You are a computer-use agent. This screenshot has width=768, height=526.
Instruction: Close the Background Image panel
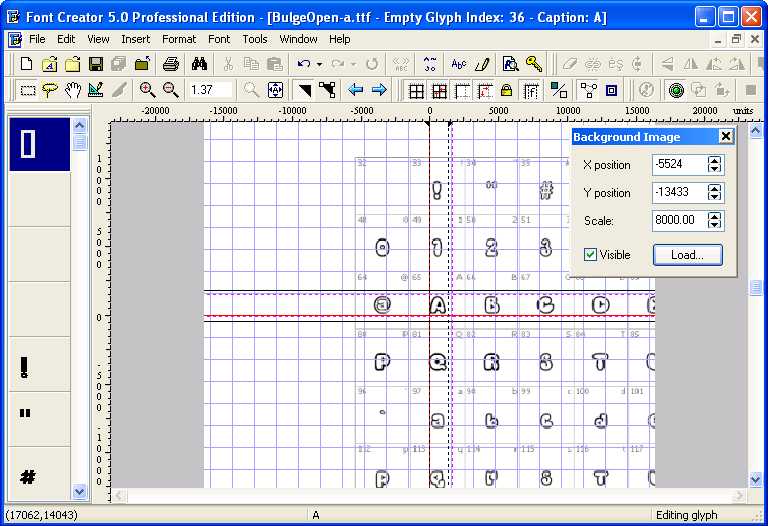click(x=726, y=137)
